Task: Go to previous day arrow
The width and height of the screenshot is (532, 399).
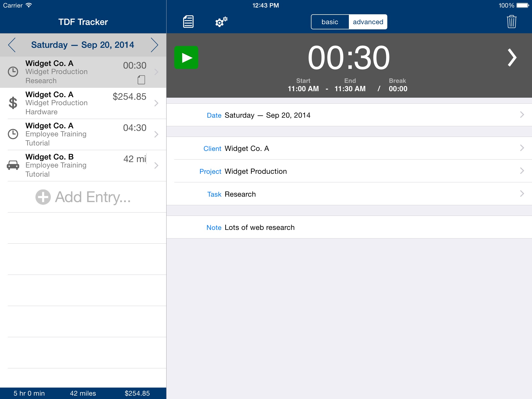Action: coord(12,45)
